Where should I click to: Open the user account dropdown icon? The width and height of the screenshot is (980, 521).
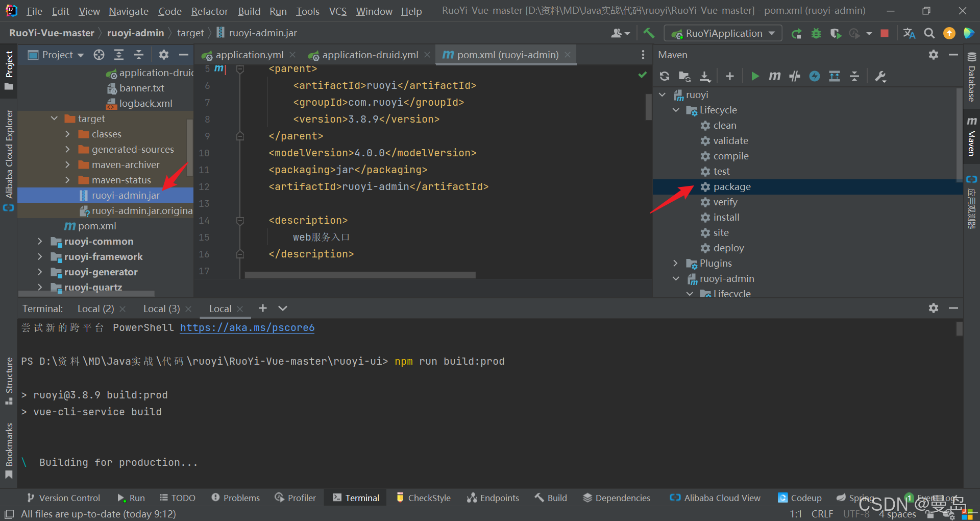620,34
